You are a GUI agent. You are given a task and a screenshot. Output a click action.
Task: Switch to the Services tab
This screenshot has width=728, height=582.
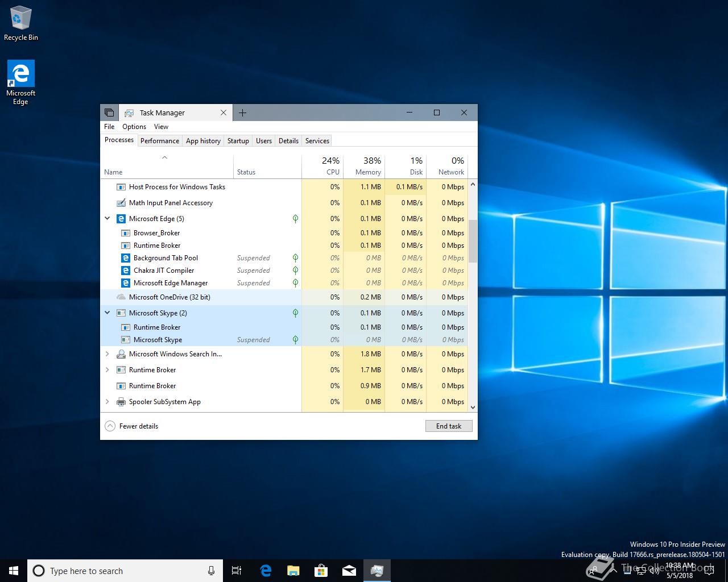[x=317, y=141]
